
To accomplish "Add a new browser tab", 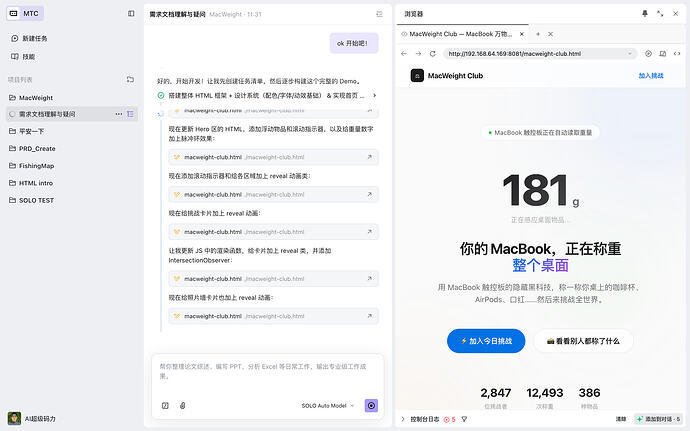I will (538, 34).
